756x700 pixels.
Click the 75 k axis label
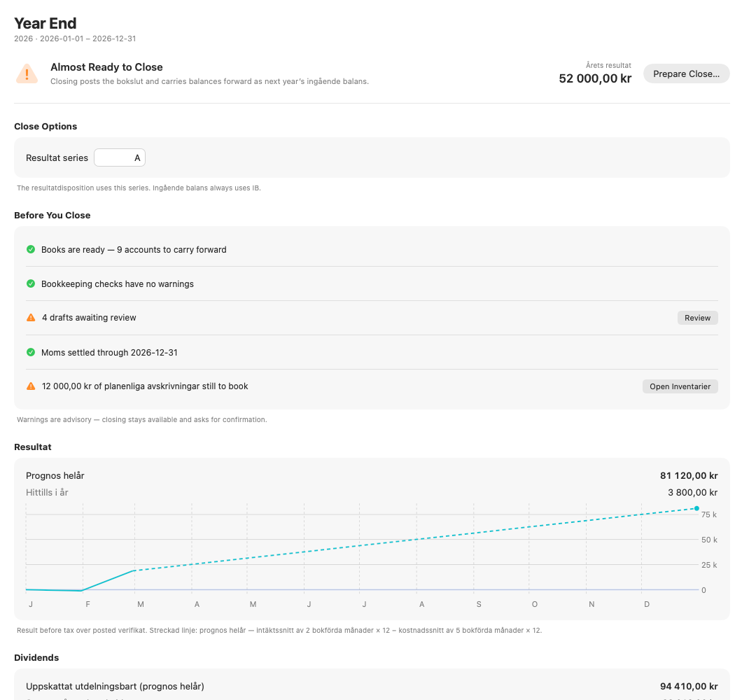708,515
